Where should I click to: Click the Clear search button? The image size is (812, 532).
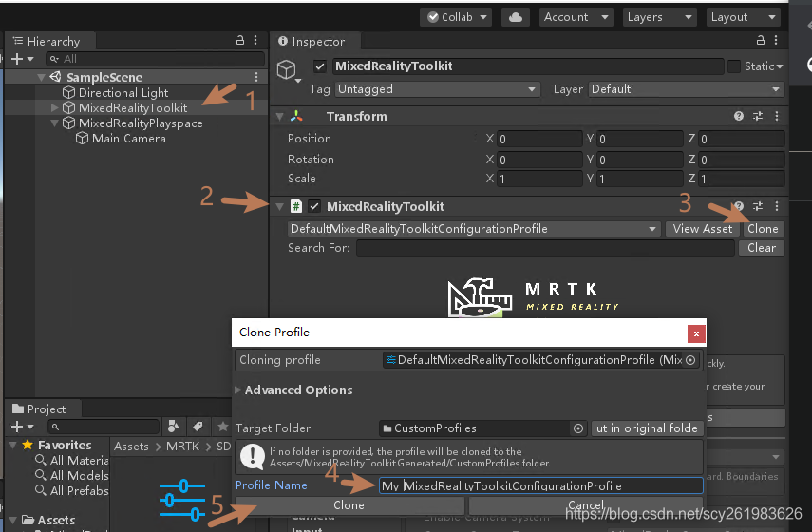762,248
